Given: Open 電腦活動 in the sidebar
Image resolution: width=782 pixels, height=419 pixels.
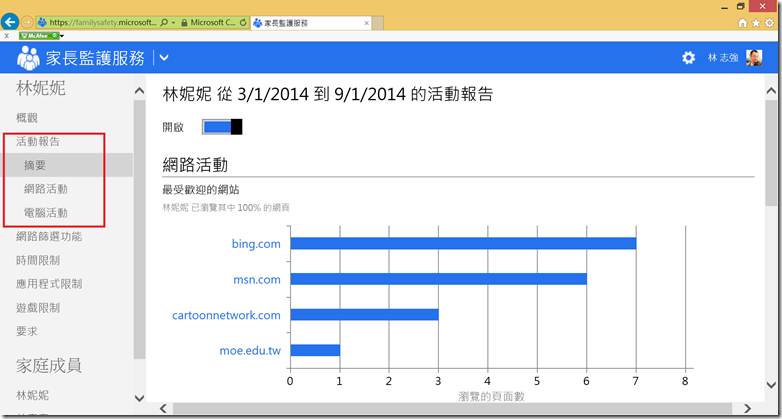Looking at the screenshot, I should tap(46, 213).
